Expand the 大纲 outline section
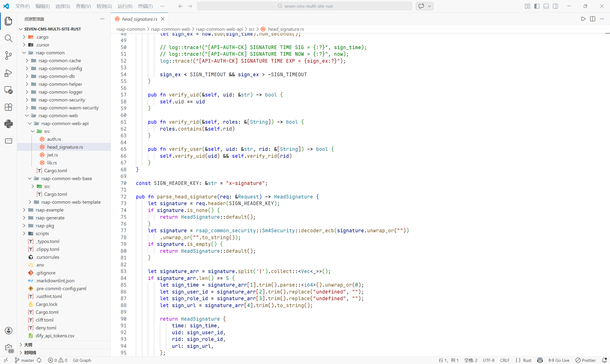This screenshot has width=610, height=364. pyautogui.click(x=64, y=345)
